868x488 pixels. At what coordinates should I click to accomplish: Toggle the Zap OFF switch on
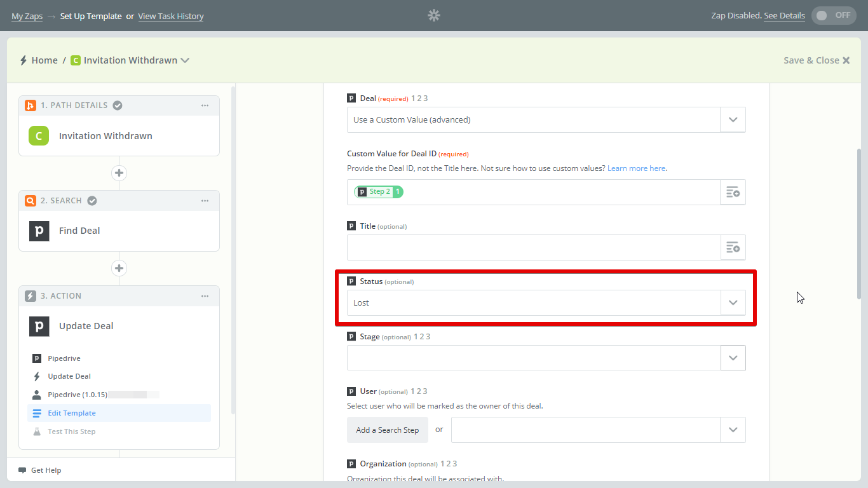pyautogui.click(x=834, y=15)
